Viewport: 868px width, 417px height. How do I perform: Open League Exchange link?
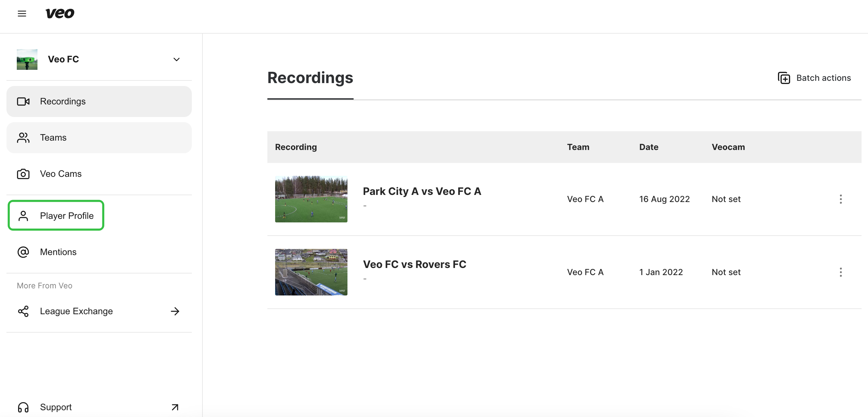(x=99, y=311)
